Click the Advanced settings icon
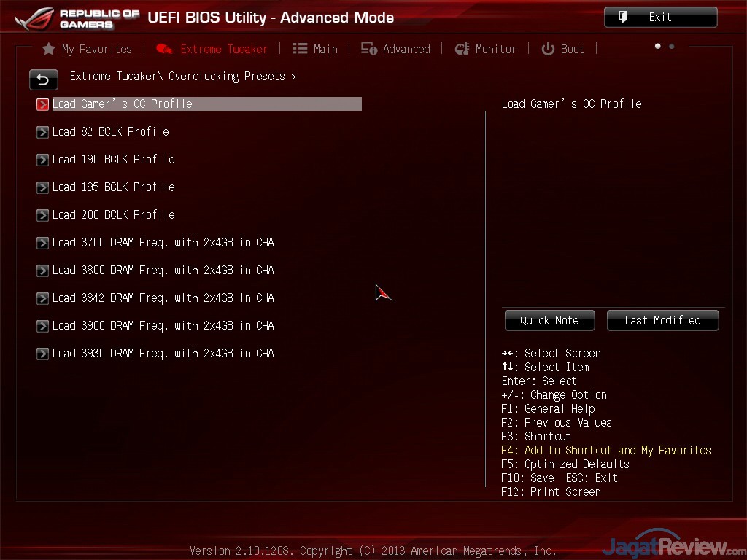This screenshot has width=747, height=560. pyautogui.click(x=368, y=49)
